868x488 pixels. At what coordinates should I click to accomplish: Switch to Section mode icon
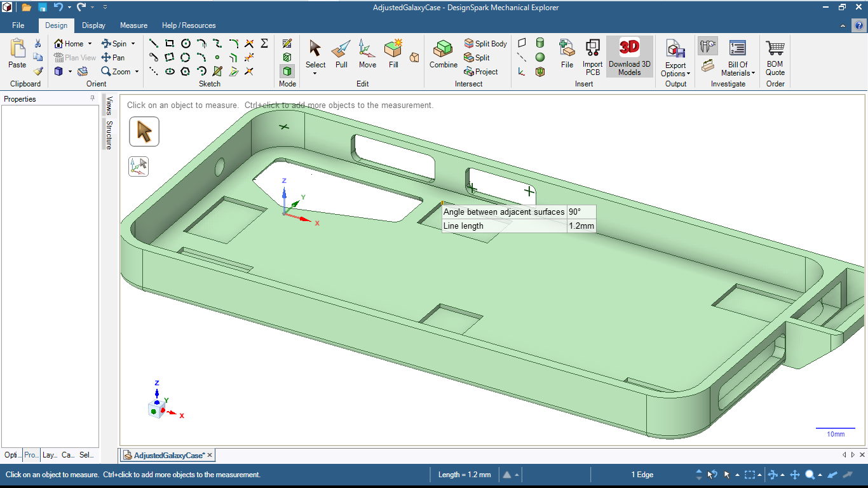[287, 57]
